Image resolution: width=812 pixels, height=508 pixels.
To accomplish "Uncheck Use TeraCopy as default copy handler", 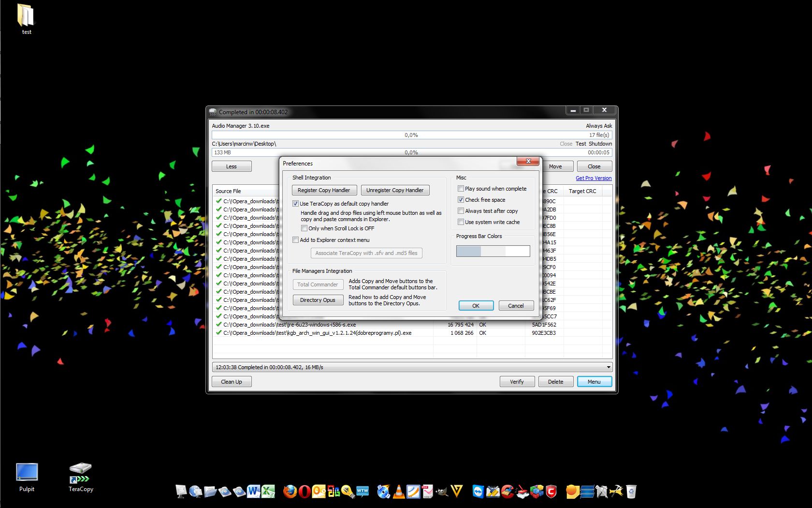I will pyautogui.click(x=295, y=204).
